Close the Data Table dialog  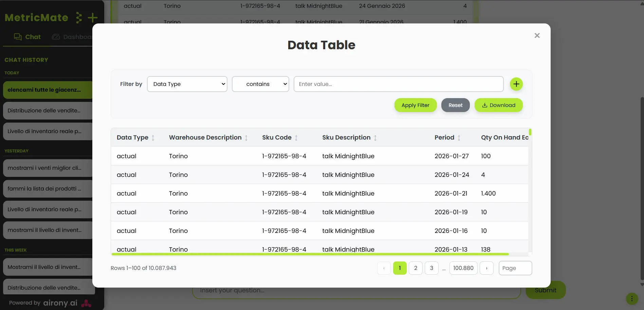point(537,35)
